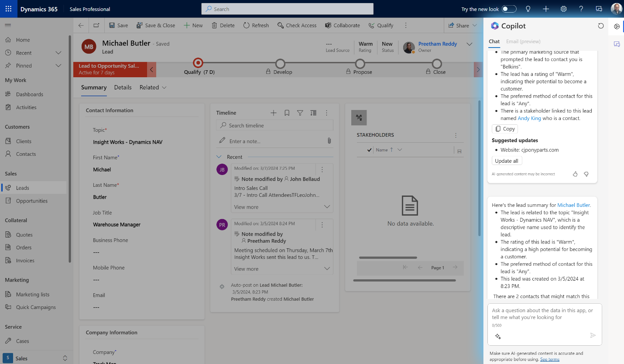Check the select-all box in Stakeholders grid

370,150
